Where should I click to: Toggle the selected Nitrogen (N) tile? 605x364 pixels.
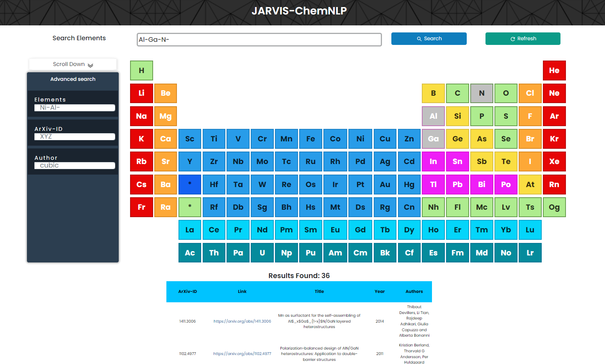tap(482, 93)
